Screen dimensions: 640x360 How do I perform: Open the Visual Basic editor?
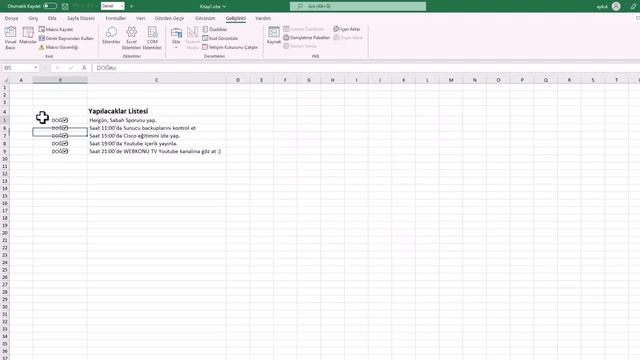[x=10, y=38]
